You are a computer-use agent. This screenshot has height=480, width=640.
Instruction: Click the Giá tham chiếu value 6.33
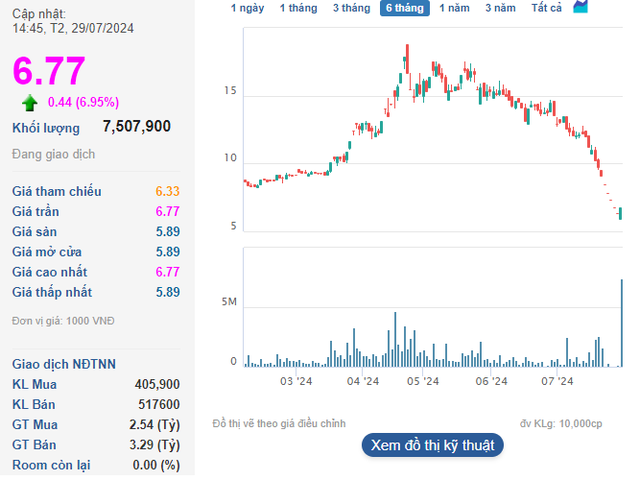167,191
